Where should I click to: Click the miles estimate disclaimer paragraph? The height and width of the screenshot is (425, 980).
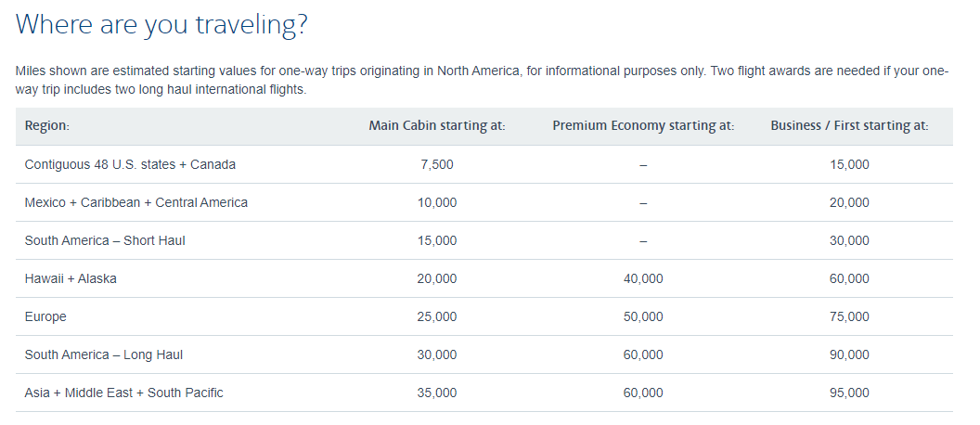(482, 80)
